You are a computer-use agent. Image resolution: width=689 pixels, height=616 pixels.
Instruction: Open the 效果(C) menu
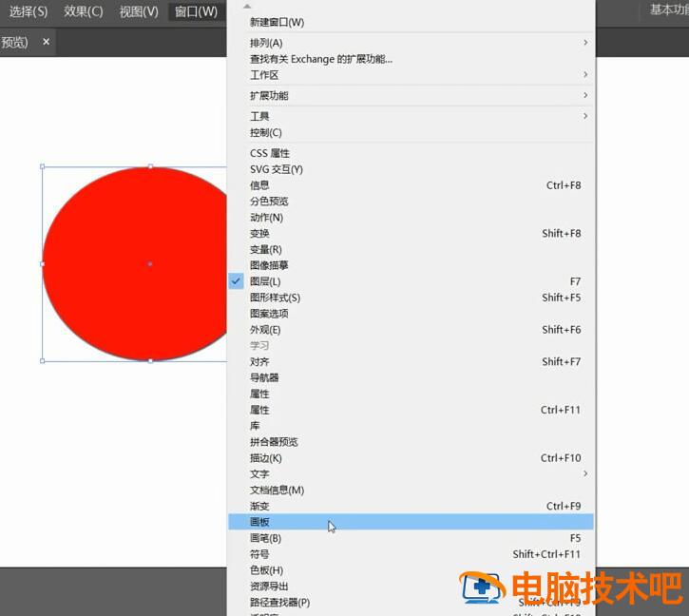pos(83,11)
